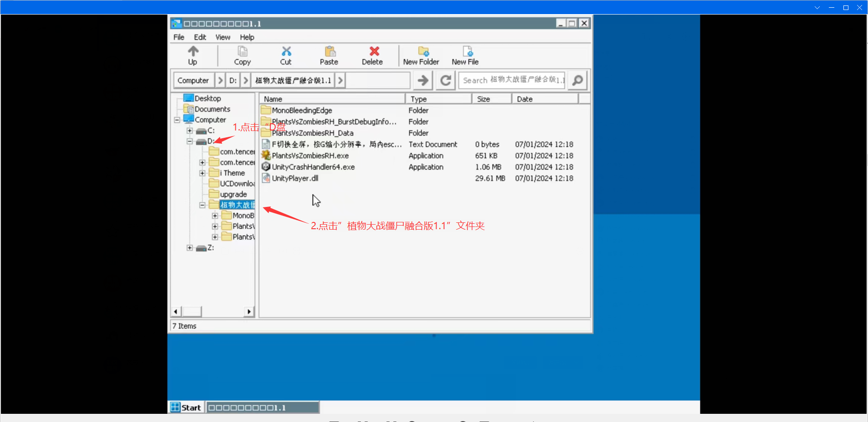The width and height of the screenshot is (868, 422).
Task: Sort by the Type column header
Action: click(x=438, y=99)
